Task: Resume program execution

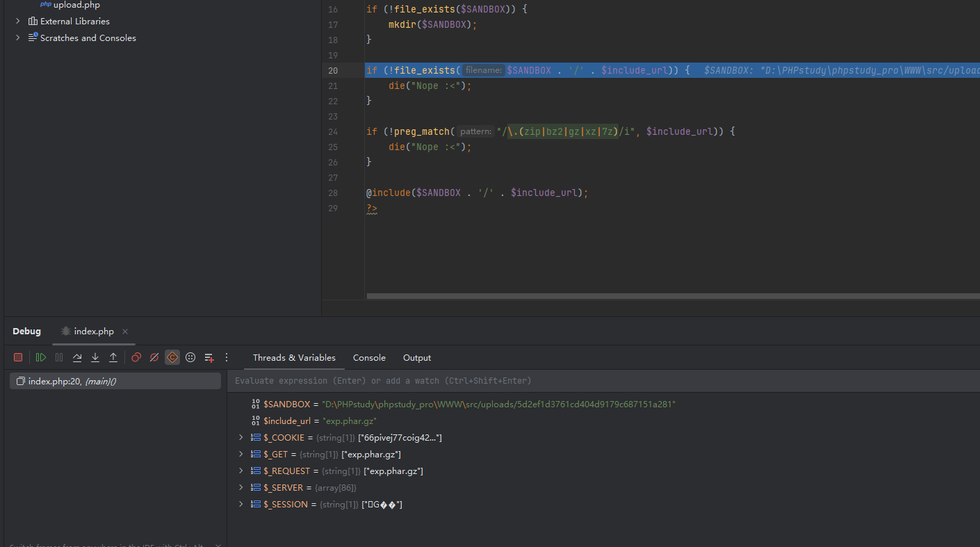Action: point(41,357)
